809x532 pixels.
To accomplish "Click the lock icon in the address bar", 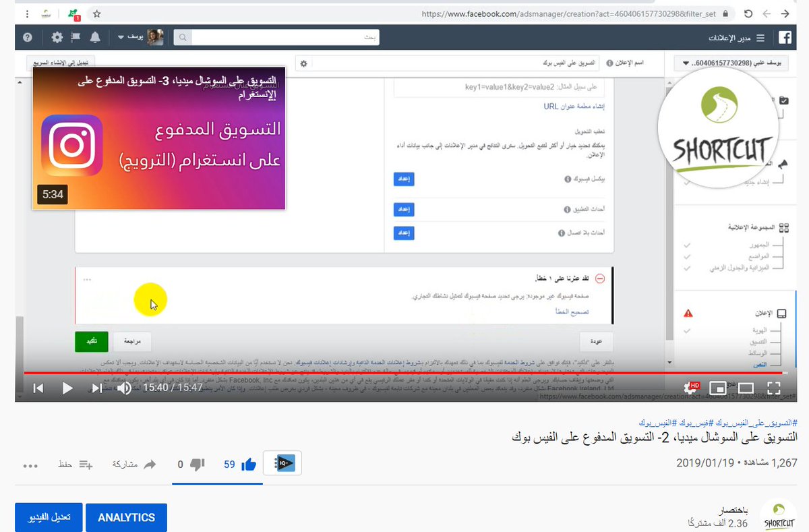I will [725, 13].
